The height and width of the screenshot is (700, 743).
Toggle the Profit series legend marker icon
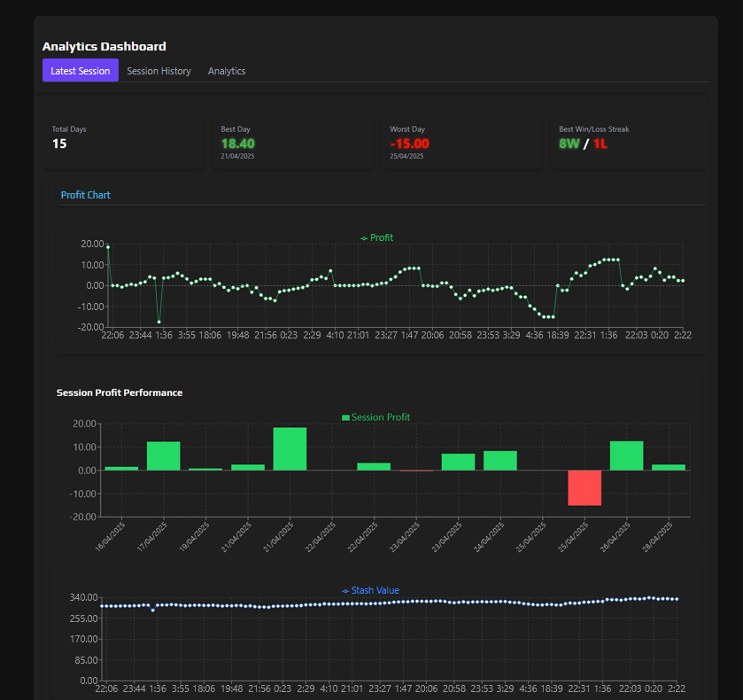click(362, 237)
